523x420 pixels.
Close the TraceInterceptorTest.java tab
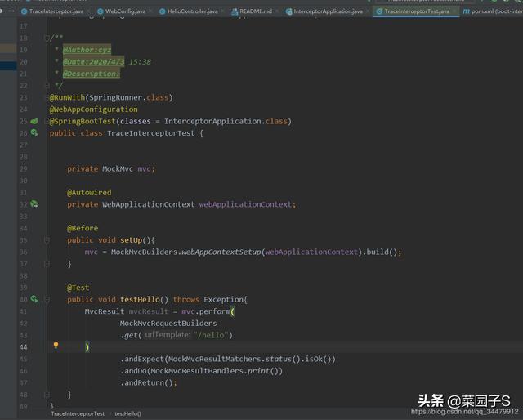pos(454,11)
